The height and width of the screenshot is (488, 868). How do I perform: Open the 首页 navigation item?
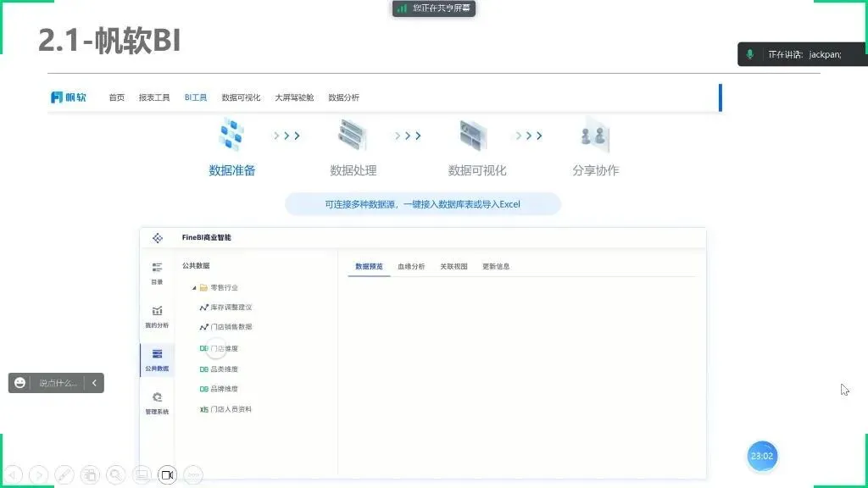tap(116, 97)
